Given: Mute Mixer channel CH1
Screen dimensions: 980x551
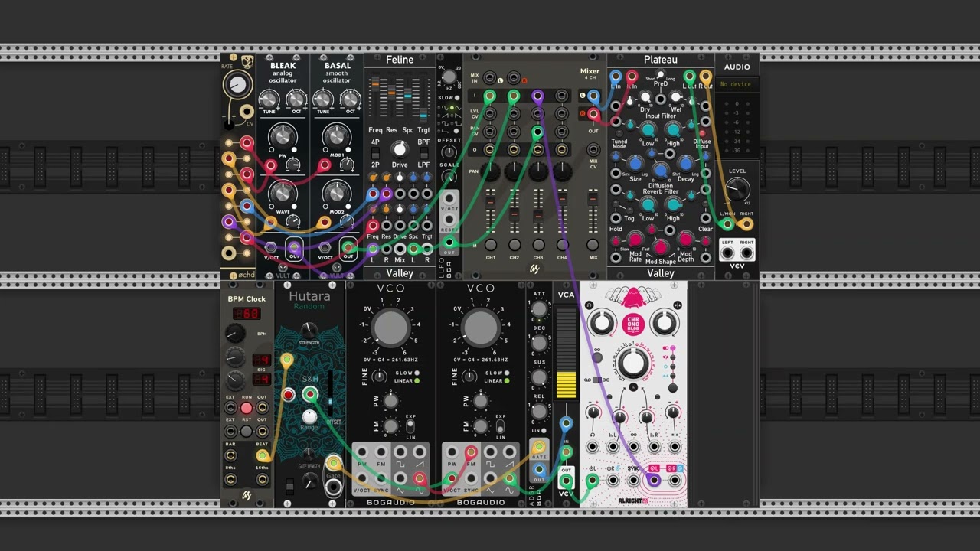Looking at the screenshot, I should tap(490, 245).
